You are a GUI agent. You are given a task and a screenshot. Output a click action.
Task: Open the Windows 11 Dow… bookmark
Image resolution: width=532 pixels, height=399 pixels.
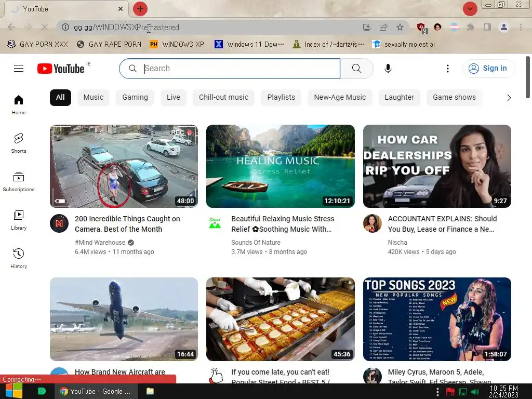point(249,45)
